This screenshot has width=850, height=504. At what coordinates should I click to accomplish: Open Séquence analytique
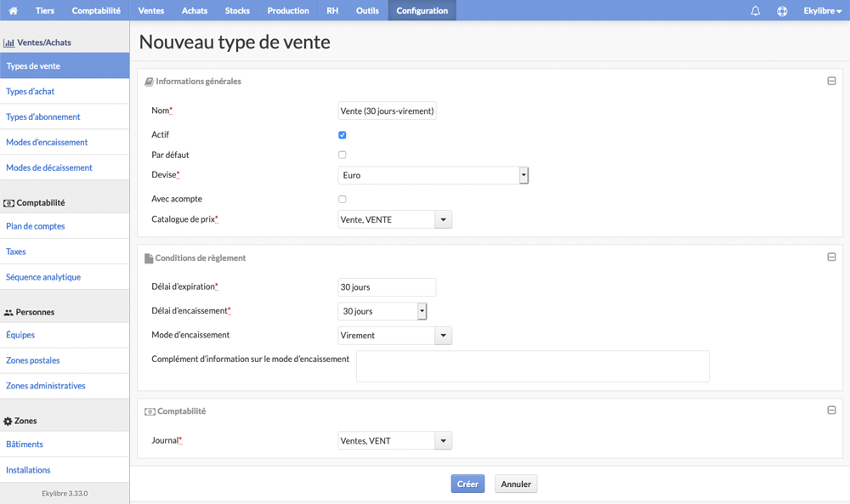[x=65, y=277]
